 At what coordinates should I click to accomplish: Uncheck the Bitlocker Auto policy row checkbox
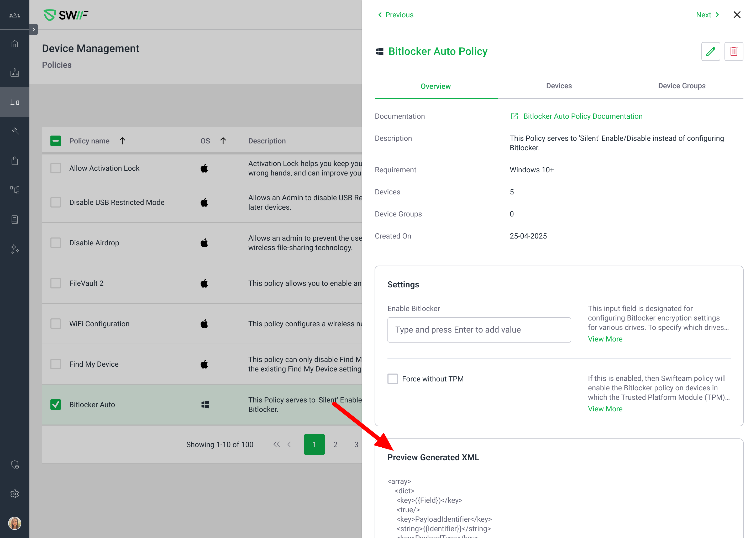coord(56,405)
